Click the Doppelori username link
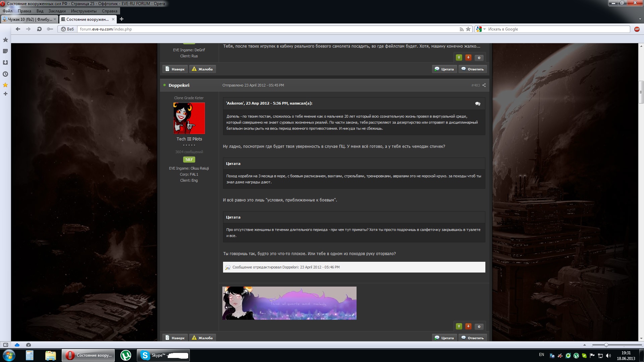The height and width of the screenshot is (362, 644). click(179, 85)
